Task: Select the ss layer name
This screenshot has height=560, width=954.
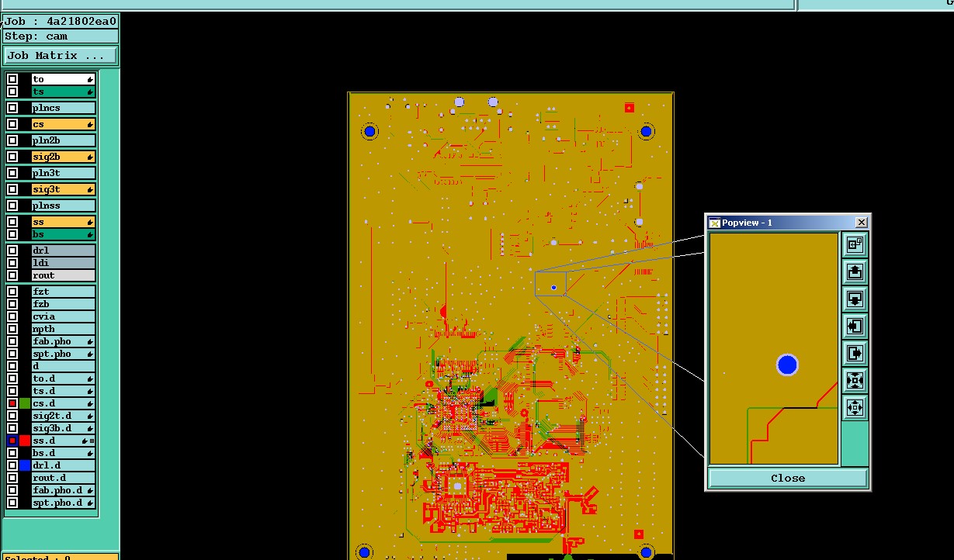Action: [x=64, y=222]
